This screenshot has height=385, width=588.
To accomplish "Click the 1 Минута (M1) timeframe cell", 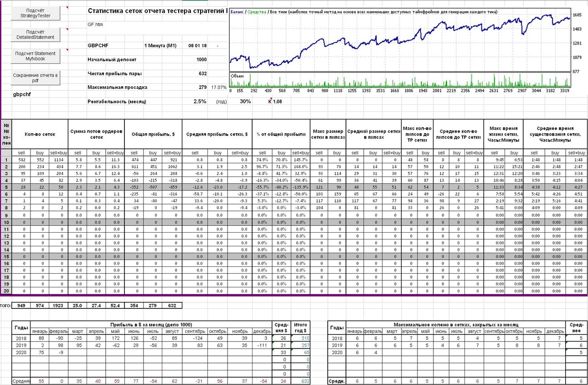I will [160, 46].
